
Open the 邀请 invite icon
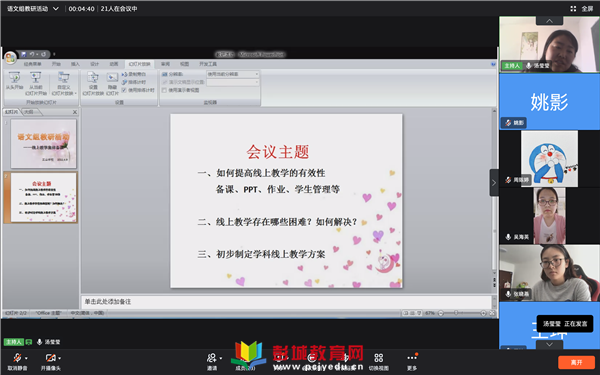tap(212, 358)
